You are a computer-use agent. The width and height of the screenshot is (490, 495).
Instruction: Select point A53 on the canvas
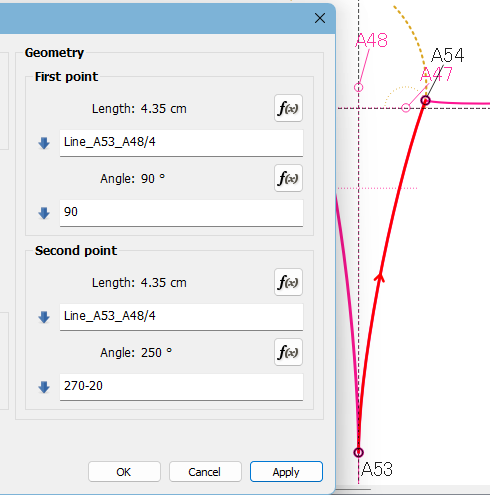coord(358,452)
